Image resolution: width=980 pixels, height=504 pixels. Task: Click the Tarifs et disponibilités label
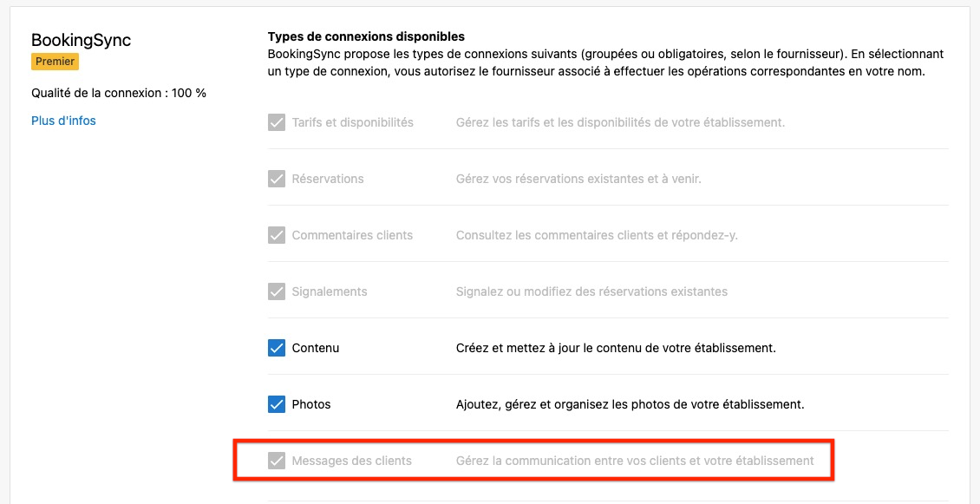(x=353, y=122)
